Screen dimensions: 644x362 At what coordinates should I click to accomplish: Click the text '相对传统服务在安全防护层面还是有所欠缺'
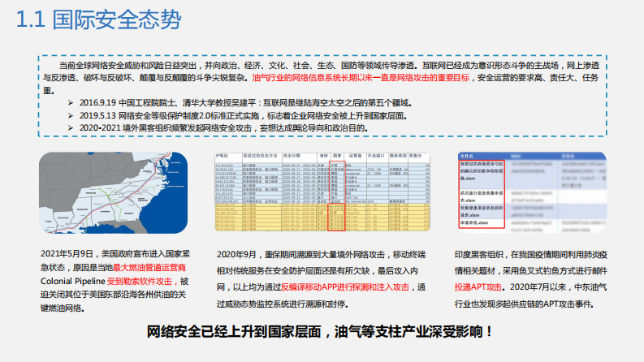296,271
